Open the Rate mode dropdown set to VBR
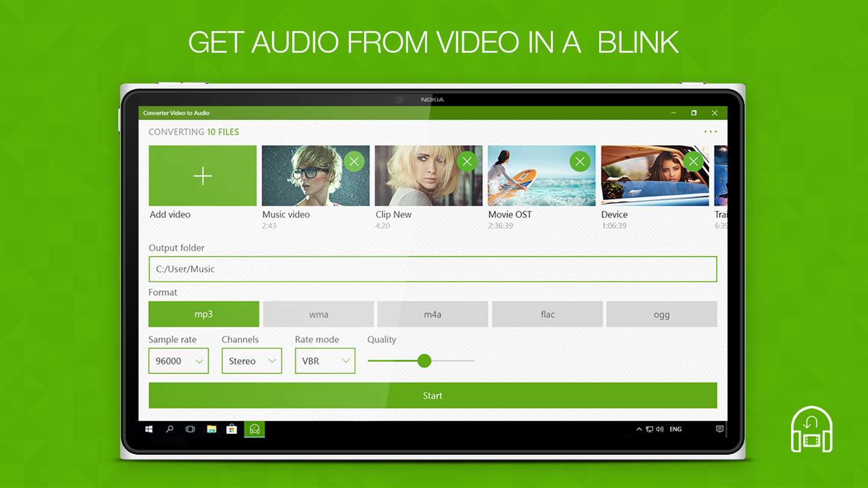Viewport: 868px width, 488px height. pos(325,361)
